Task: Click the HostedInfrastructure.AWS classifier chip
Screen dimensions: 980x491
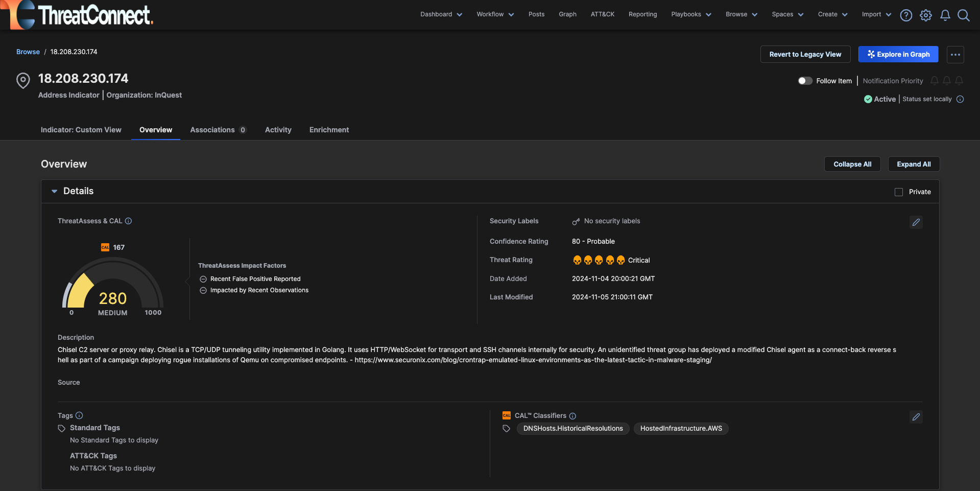Action: tap(681, 429)
